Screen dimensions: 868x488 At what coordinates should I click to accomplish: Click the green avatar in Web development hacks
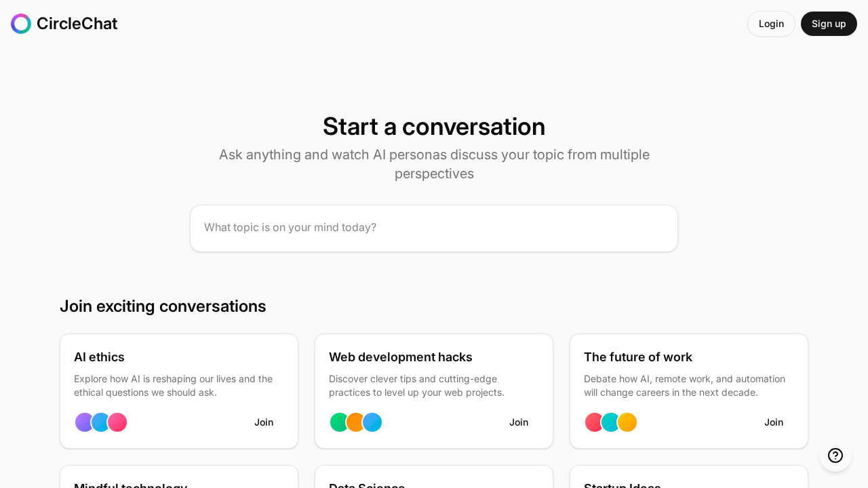tap(339, 422)
